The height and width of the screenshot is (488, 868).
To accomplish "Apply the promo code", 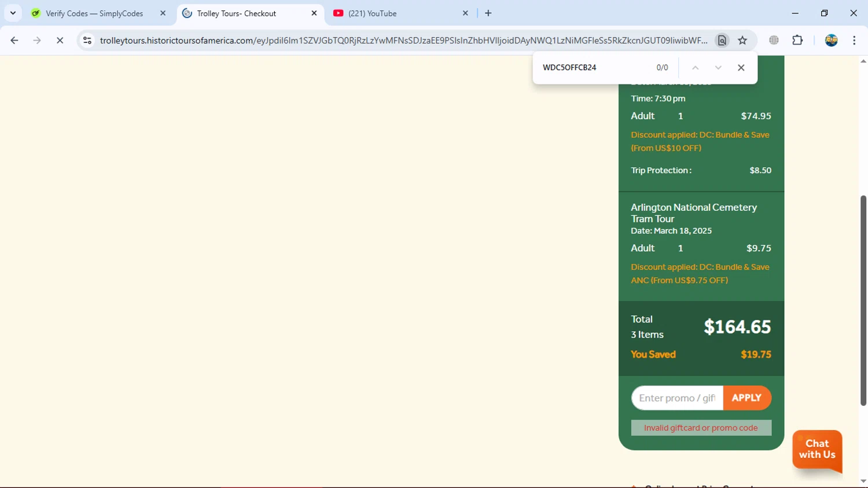I will [747, 398].
